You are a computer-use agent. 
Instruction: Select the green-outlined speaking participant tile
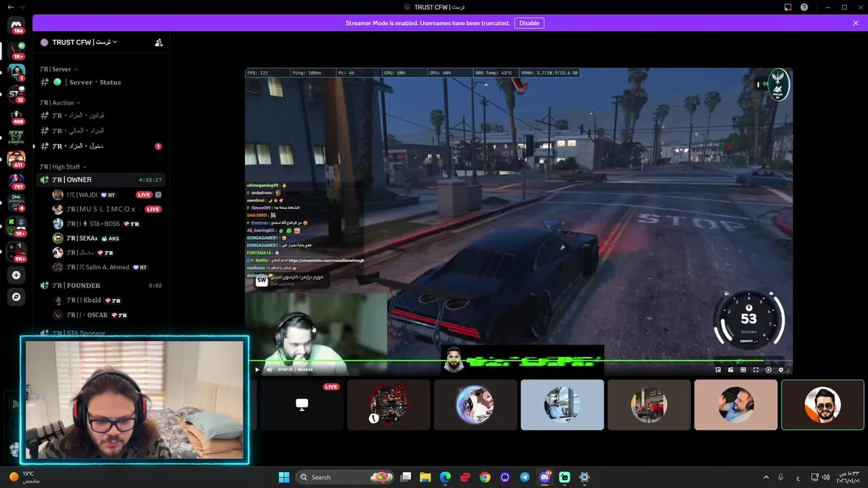pyautogui.click(x=823, y=405)
